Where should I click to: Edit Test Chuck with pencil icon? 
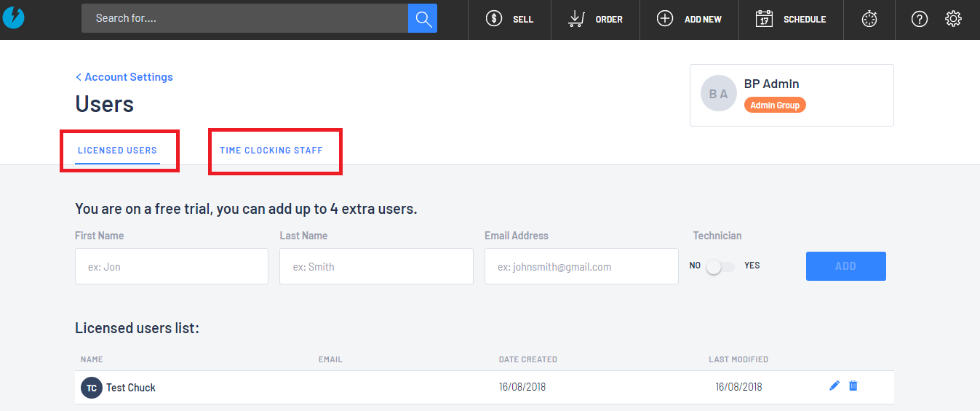point(834,386)
